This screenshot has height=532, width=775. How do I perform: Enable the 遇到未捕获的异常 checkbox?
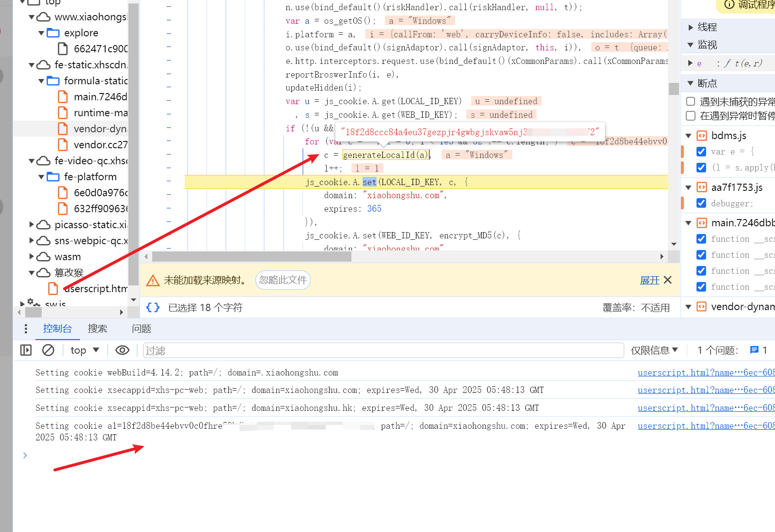pos(691,102)
